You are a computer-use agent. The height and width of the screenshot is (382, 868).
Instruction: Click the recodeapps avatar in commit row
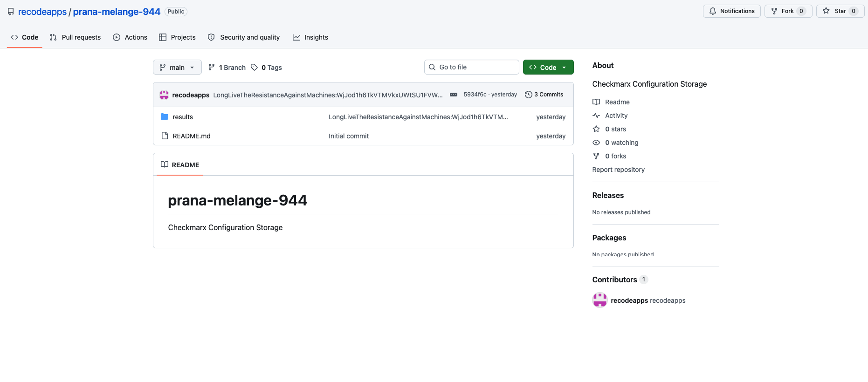tap(164, 95)
